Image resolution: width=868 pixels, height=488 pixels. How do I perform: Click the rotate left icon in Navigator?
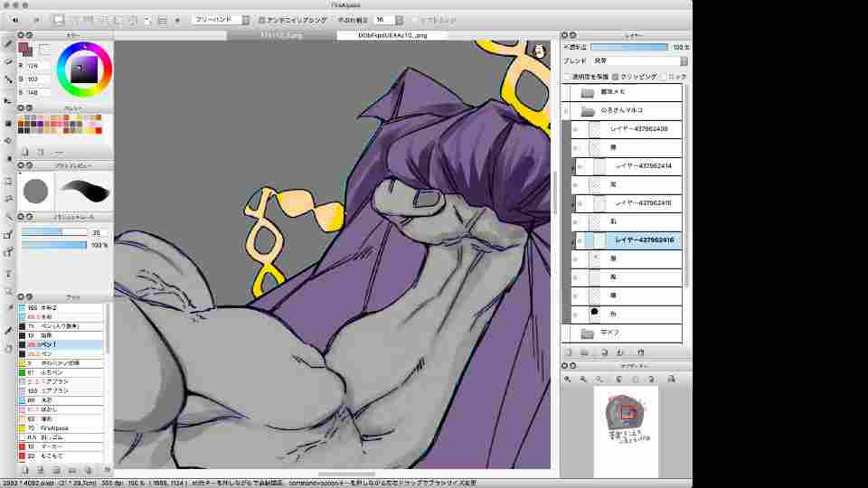tap(618, 379)
